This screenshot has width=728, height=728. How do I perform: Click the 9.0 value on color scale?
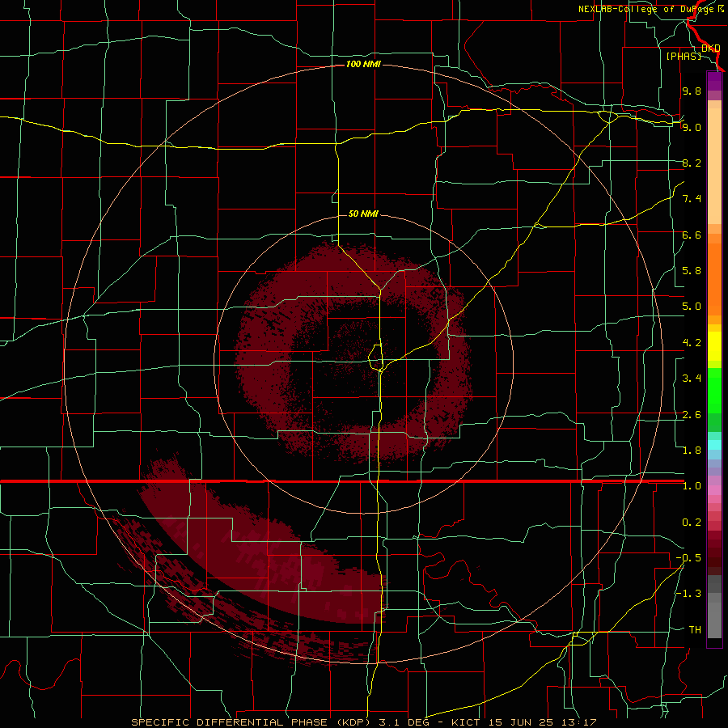click(692, 127)
